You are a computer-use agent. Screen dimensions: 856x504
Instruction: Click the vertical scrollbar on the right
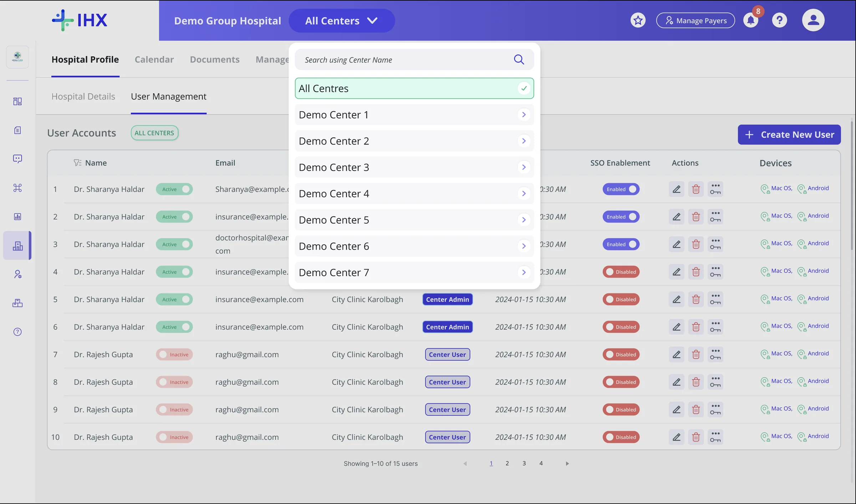coord(852,185)
